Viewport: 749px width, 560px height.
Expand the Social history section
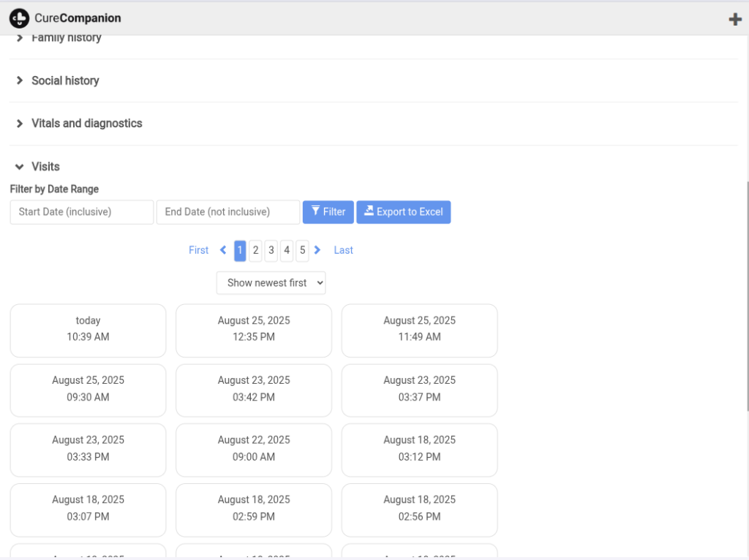tap(65, 80)
